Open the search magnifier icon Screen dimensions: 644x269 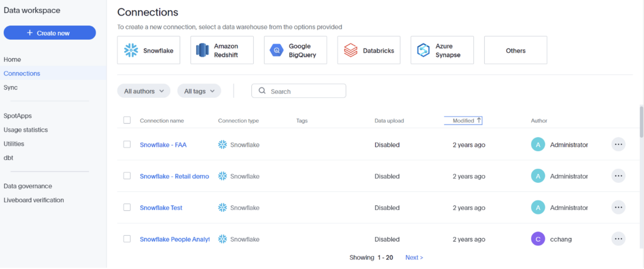(262, 91)
